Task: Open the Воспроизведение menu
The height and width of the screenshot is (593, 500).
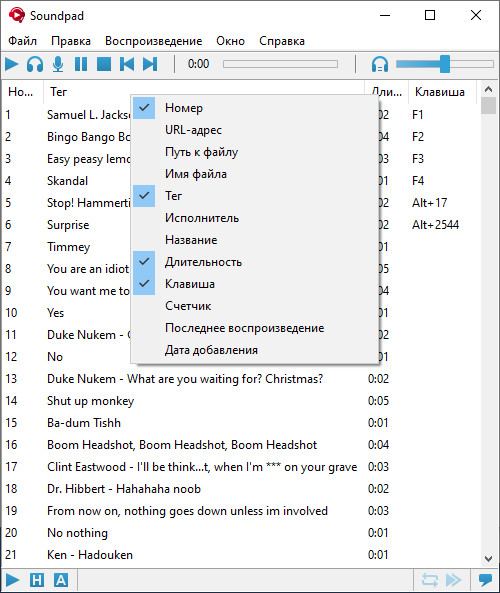Action: [154, 41]
